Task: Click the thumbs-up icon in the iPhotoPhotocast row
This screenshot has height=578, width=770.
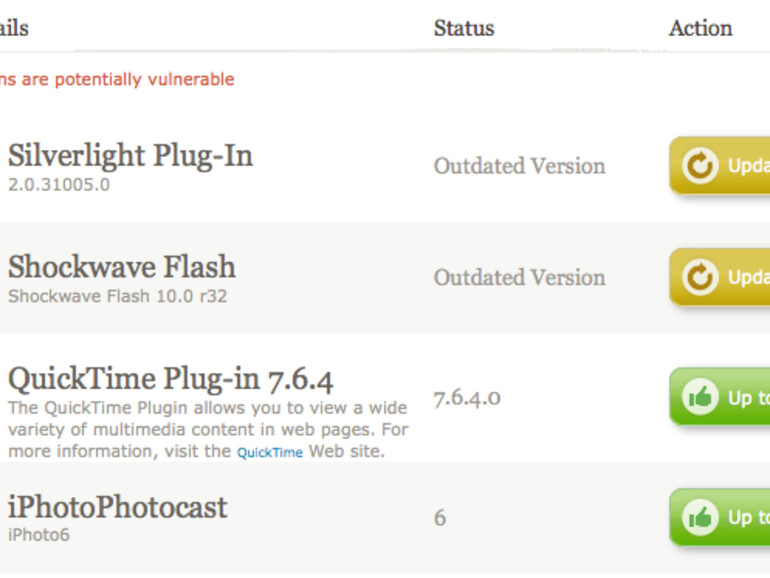Action: [x=701, y=518]
